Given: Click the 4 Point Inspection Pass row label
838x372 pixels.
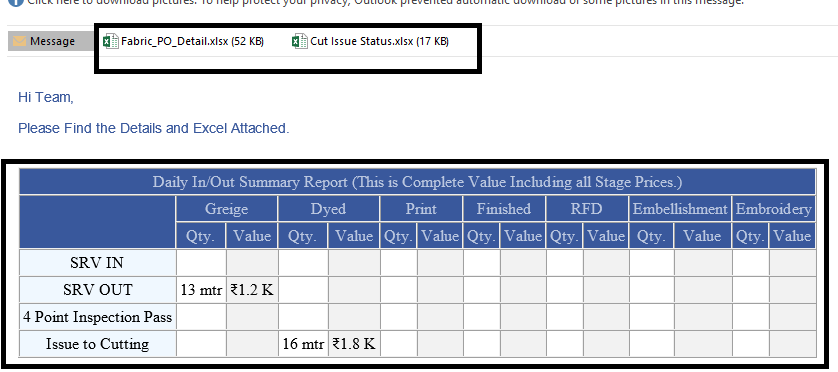Looking at the screenshot, I should tap(98, 317).
